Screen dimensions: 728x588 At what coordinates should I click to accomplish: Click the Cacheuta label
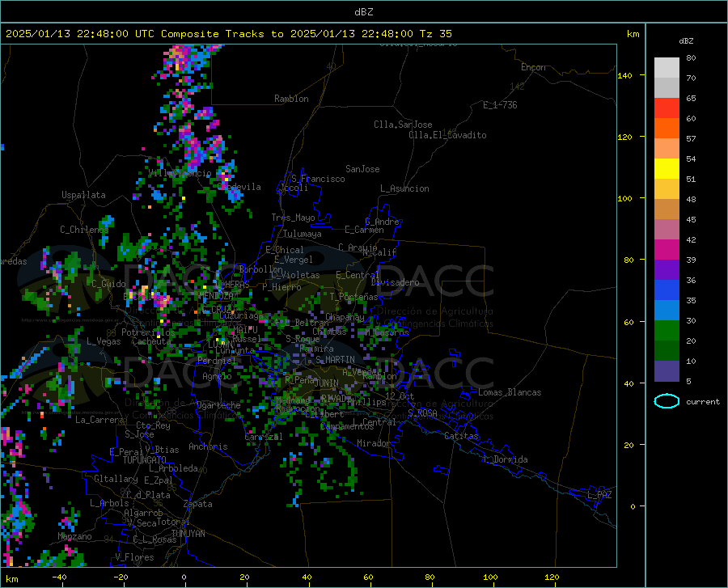[151, 341]
